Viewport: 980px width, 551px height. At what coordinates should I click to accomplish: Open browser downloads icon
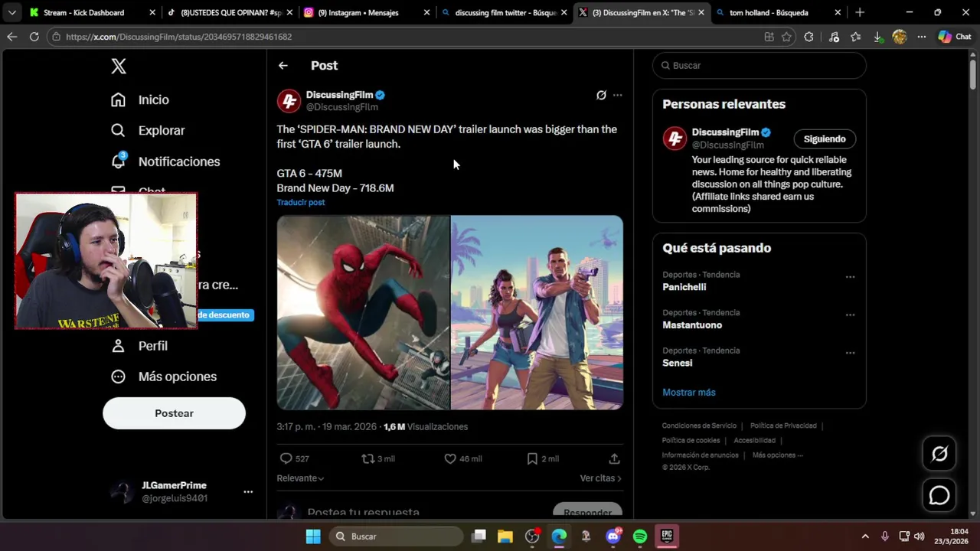click(x=877, y=37)
